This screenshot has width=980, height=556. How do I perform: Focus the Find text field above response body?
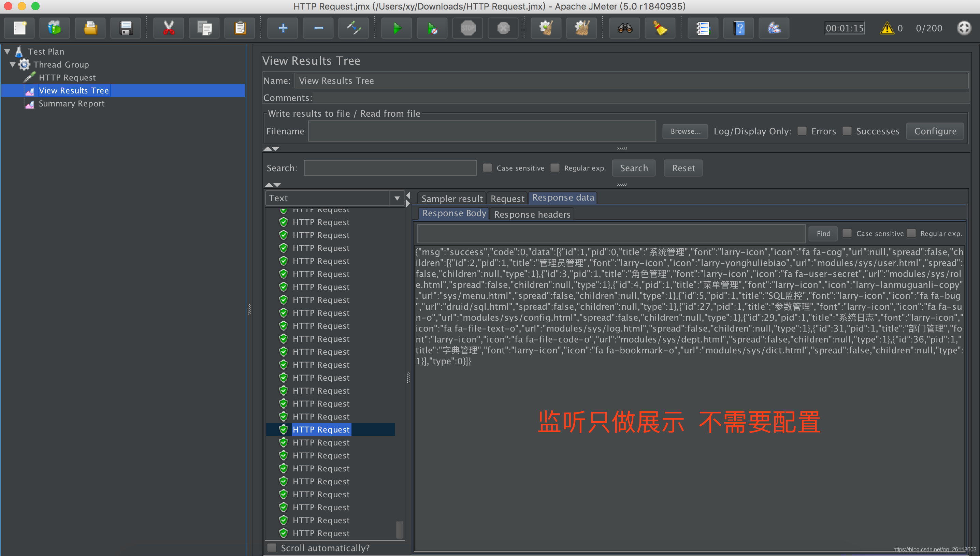pyautogui.click(x=611, y=233)
